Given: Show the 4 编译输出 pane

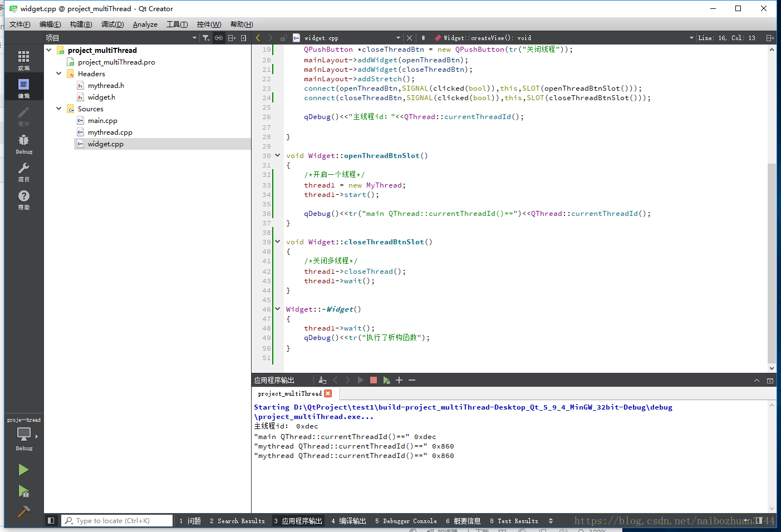Looking at the screenshot, I should [348, 521].
